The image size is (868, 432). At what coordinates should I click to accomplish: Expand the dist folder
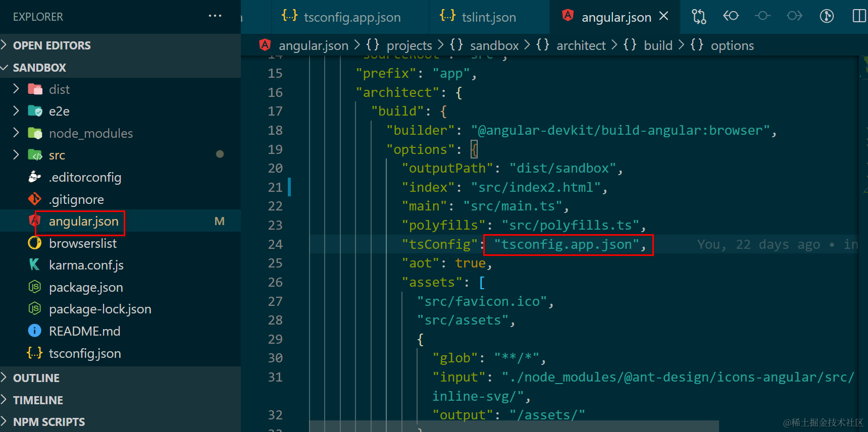point(120,89)
